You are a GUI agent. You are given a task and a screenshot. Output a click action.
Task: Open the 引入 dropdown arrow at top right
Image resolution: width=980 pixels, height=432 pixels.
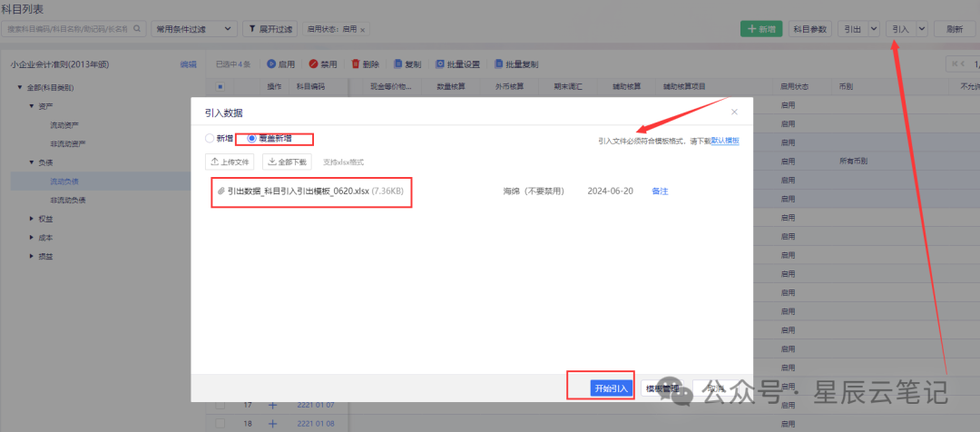pos(922,29)
